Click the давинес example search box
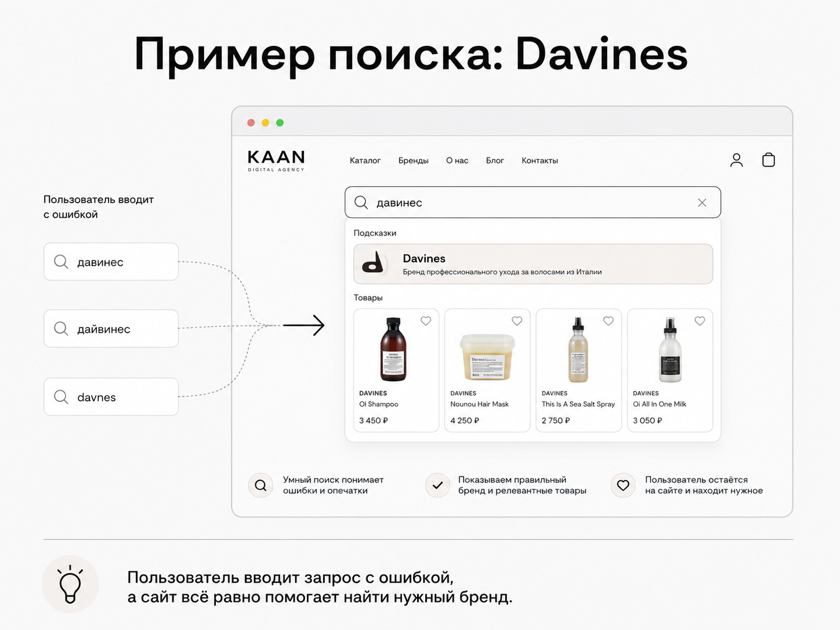The image size is (840, 630). pyautogui.click(x=111, y=262)
